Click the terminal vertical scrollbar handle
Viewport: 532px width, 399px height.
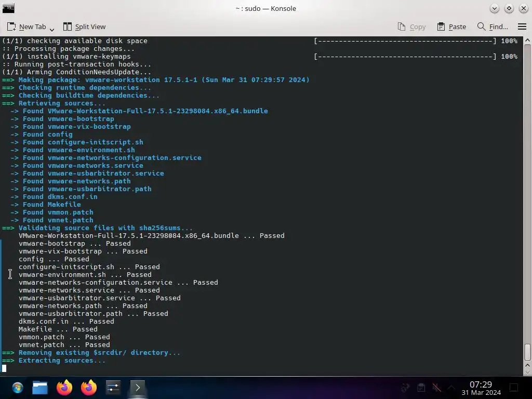(x=527, y=352)
